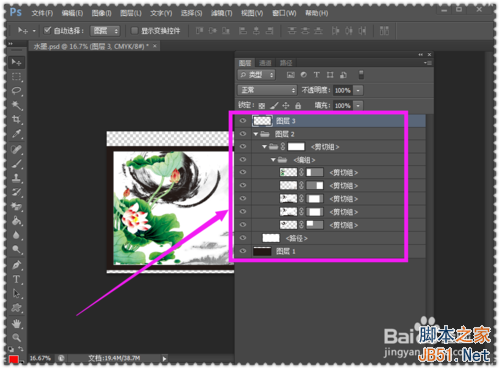Click lock image pixels brush icon
Screen dimensions: 500x369
(x=274, y=106)
